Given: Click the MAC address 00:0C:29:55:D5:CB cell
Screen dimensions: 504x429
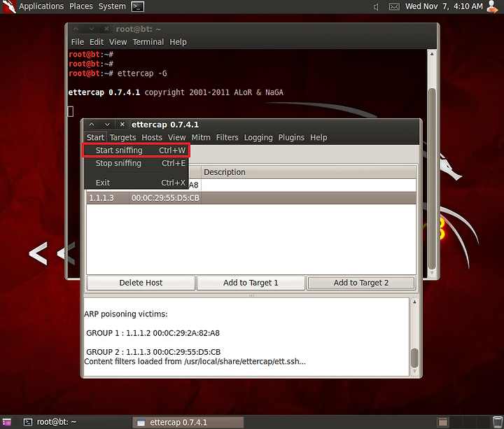Looking at the screenshot, I should pyautogui.click(x=165, y=198).
